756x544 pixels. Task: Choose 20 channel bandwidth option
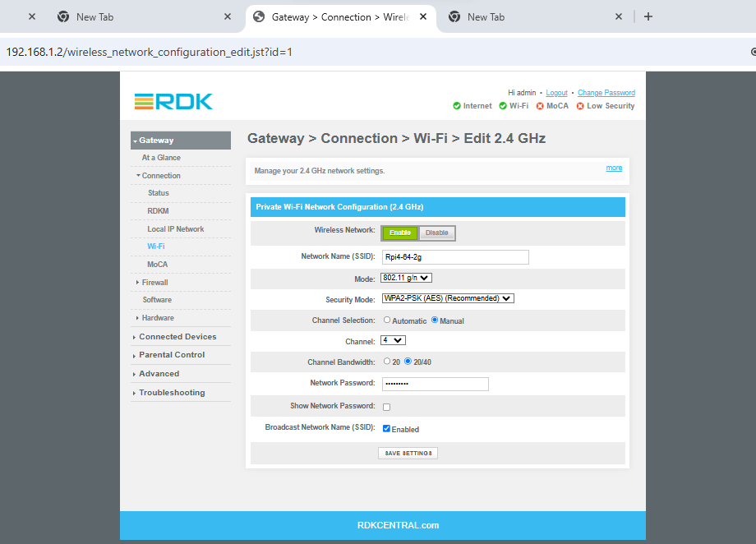coord(387,362)
